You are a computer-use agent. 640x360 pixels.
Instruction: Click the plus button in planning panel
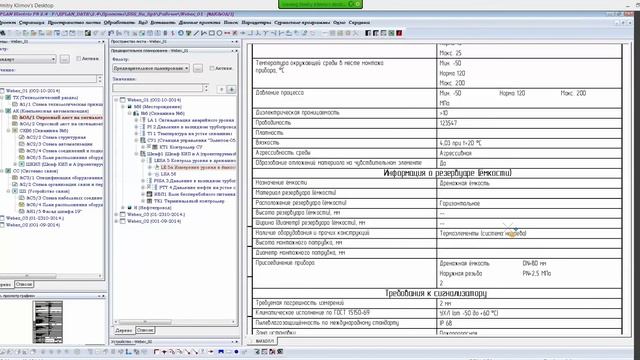tap(231, 89)
